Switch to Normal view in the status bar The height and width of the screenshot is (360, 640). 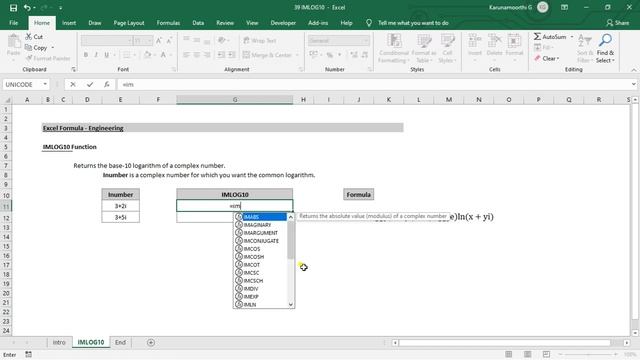[x=509, y=354]
